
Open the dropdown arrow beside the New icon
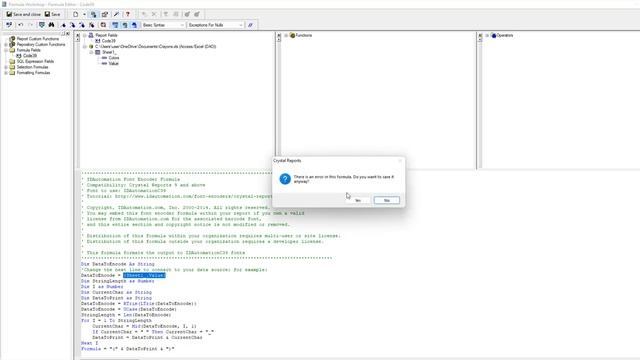click(x=84, y=14)
